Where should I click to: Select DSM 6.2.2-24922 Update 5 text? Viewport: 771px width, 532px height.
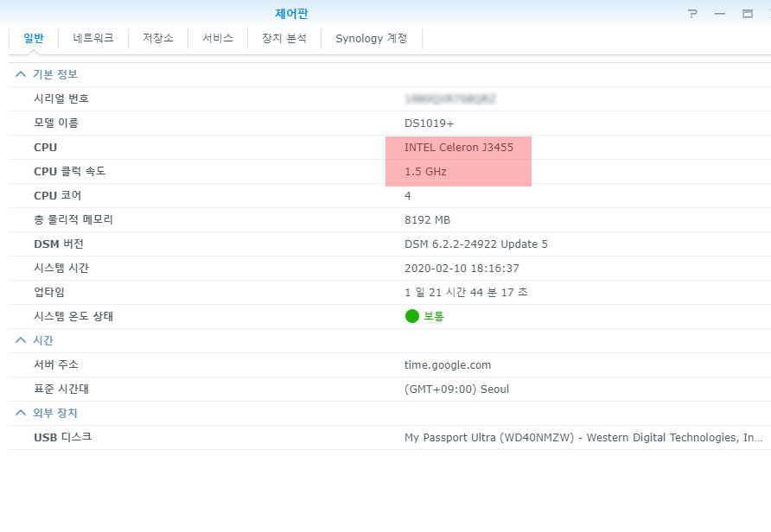[x=476, y=244]
